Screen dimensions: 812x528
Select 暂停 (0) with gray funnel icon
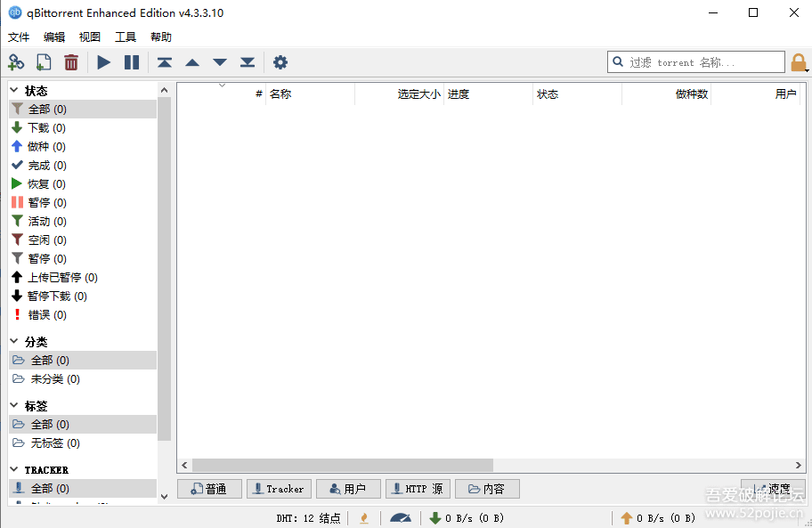click(x=83, y=258)
